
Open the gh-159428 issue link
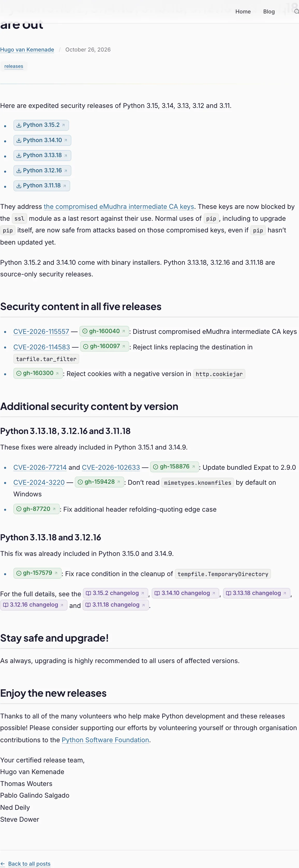click(99, 482)
